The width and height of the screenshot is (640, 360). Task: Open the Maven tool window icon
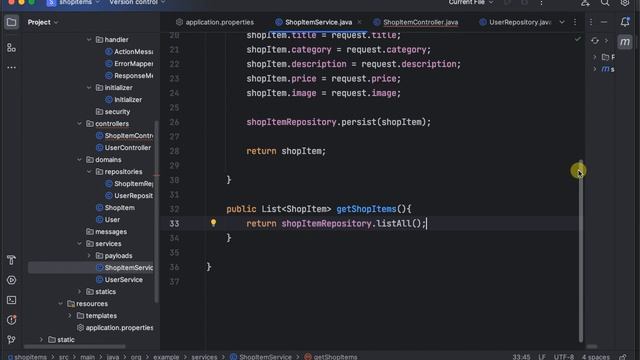624,42
